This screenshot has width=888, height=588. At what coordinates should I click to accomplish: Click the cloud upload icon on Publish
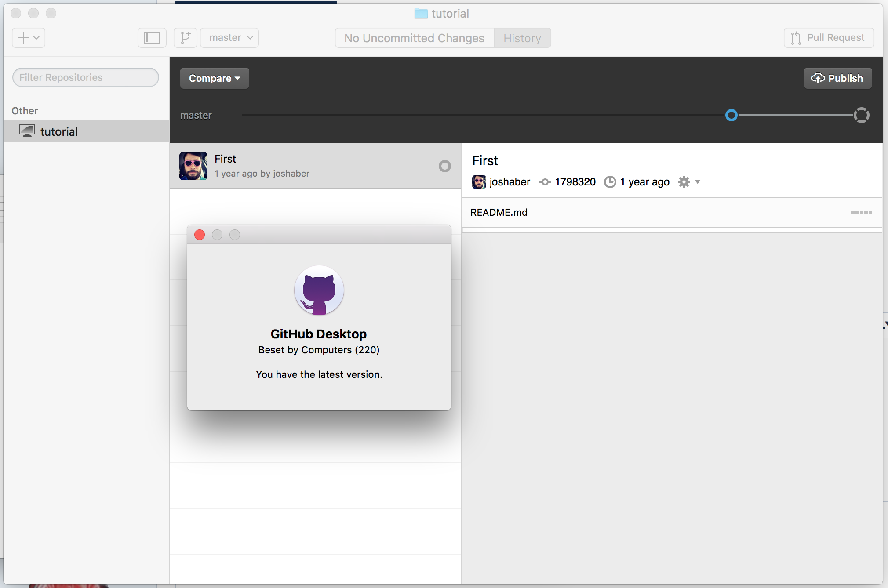(x=818, y=78)
